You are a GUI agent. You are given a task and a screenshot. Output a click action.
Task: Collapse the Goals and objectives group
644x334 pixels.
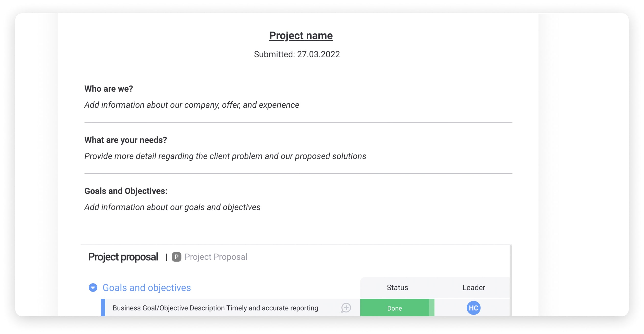pyautogui.click(x=93, y=288)
